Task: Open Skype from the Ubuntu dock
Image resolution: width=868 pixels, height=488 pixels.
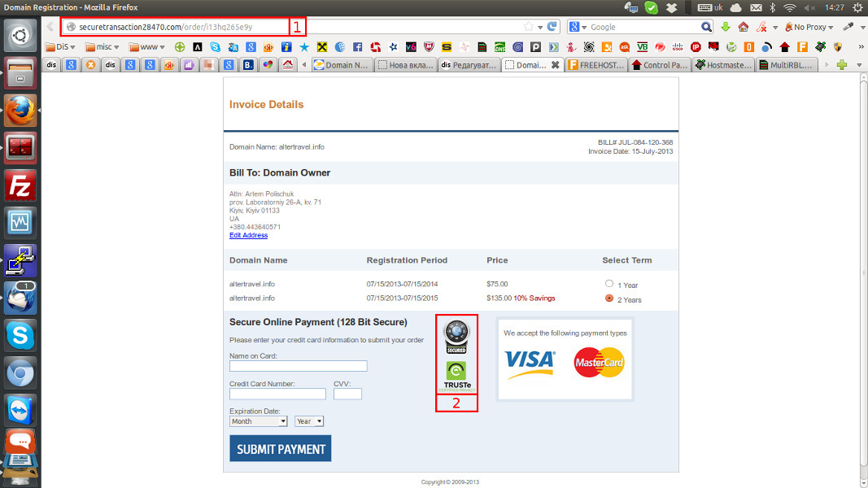Action: click(x=20, y=335)
